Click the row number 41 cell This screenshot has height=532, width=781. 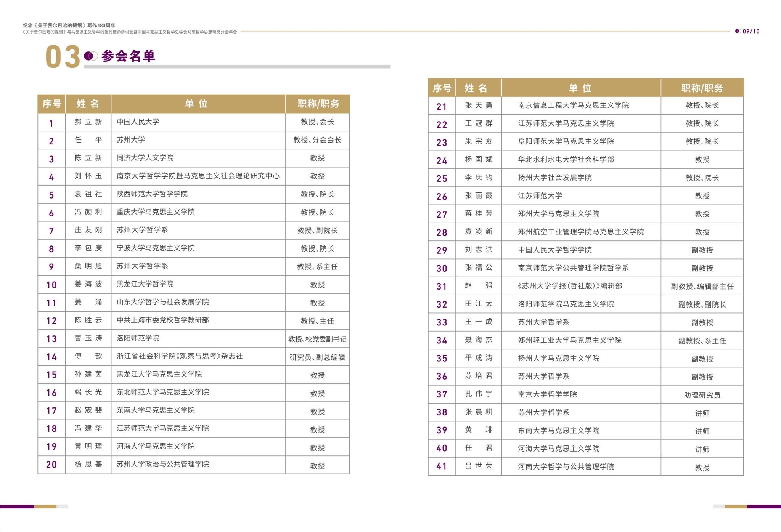click(x=442, y=466)
